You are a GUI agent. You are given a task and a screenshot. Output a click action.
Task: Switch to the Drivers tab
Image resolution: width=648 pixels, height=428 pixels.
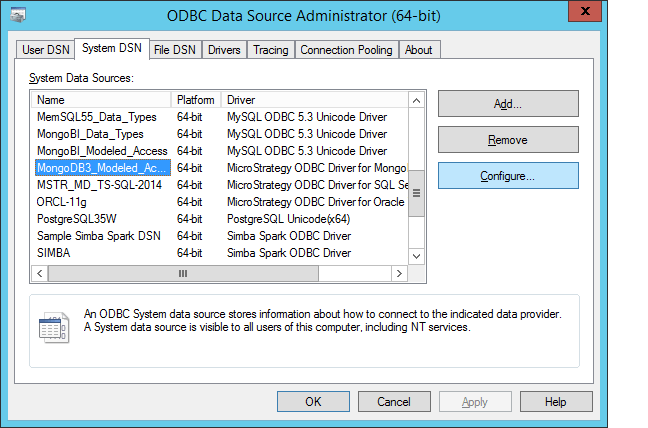tap(224, 50)
